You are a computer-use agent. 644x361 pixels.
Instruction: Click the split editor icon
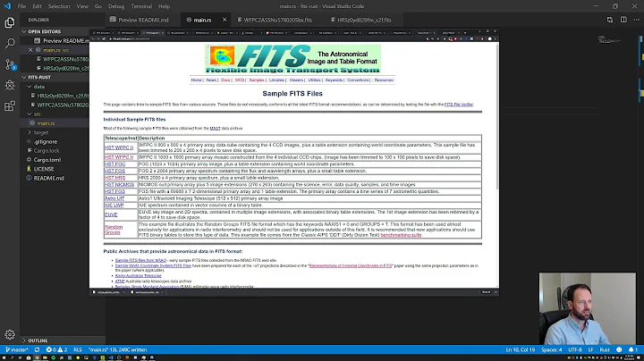pyautogui.click(x=623, y=20)
